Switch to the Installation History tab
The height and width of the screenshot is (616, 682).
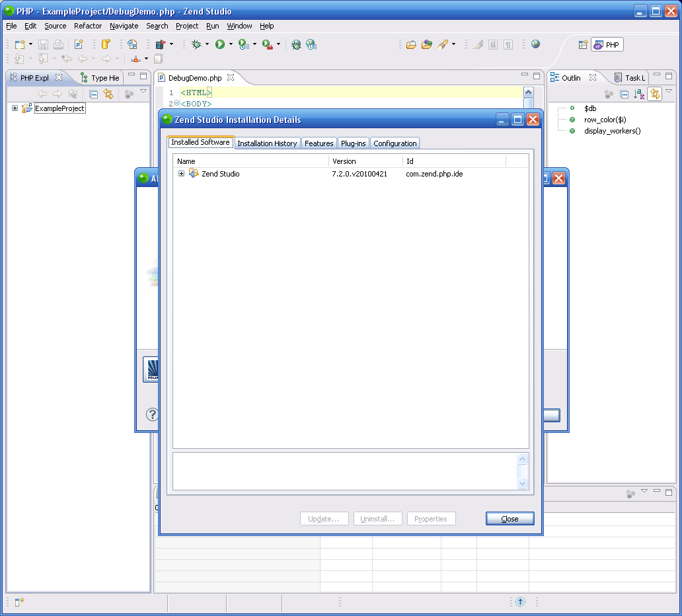pyautogui.click(x=267, y=143)
